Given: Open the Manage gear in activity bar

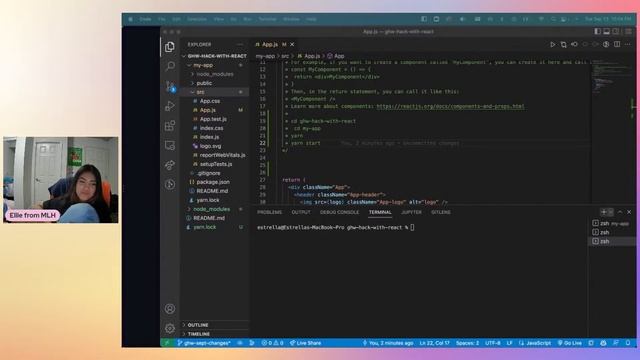Looking at the screenshot, I should [x=170, y=328].
